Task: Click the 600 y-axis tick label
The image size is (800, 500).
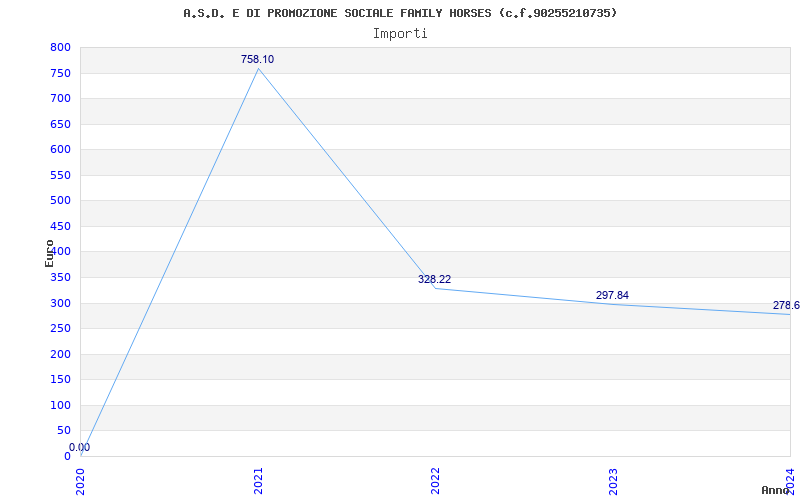Action: (x=60, y=149)
